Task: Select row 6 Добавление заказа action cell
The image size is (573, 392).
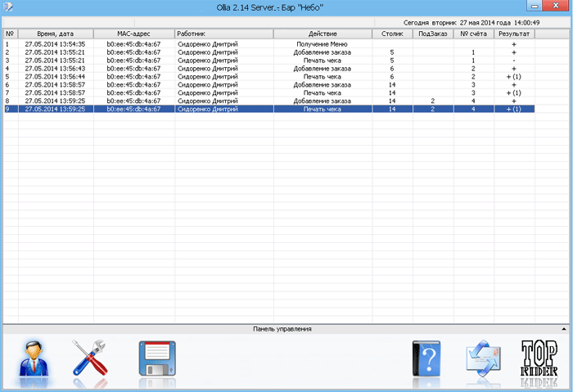Action: 323,85
